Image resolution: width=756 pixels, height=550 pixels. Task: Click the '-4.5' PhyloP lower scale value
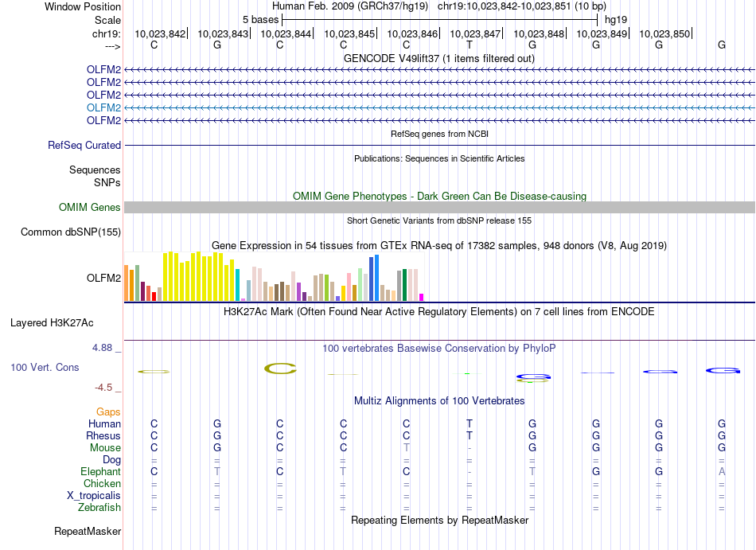point(103,388)
